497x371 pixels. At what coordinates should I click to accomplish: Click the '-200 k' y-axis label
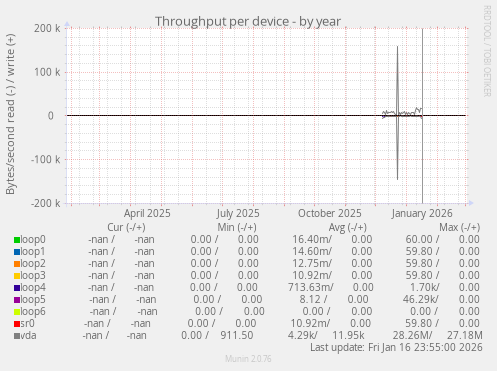click(46, 203)
